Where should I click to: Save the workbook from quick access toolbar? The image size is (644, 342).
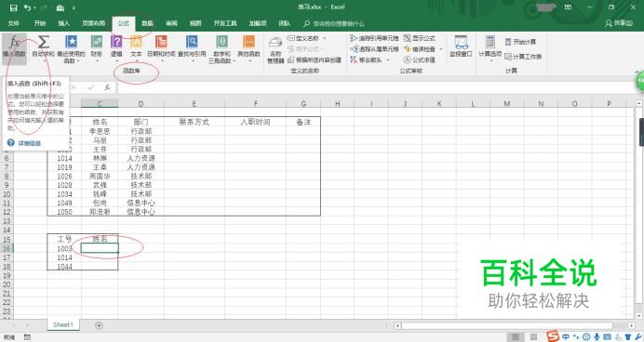(13, 7)
